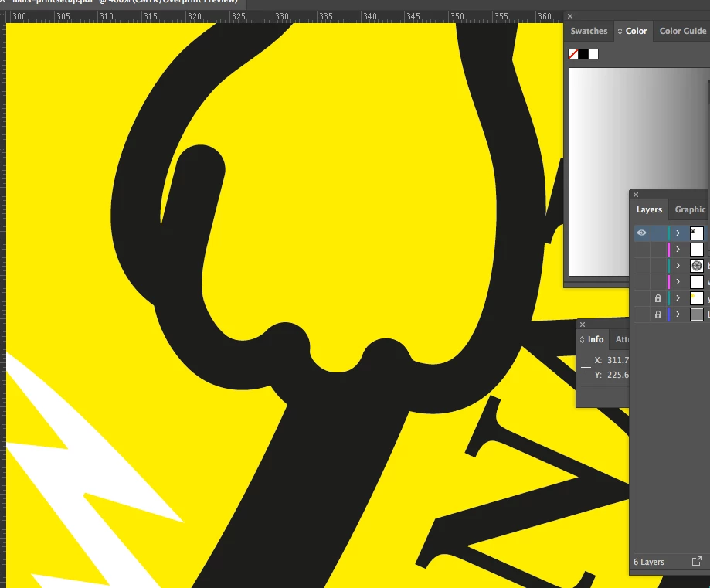Click the gray bottom layer thumbnail
Image resolution: width=710 pixels, height=588 pixels.
click(x=696, y=314)
